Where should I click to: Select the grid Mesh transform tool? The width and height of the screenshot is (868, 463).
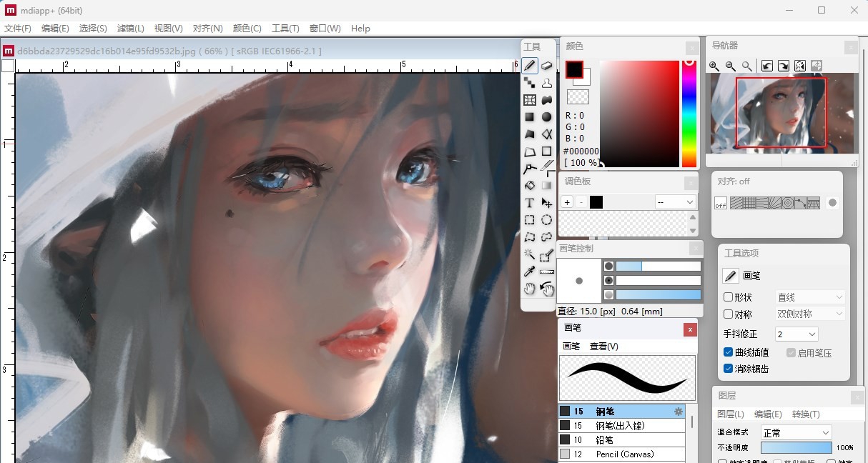pos(530,99)
